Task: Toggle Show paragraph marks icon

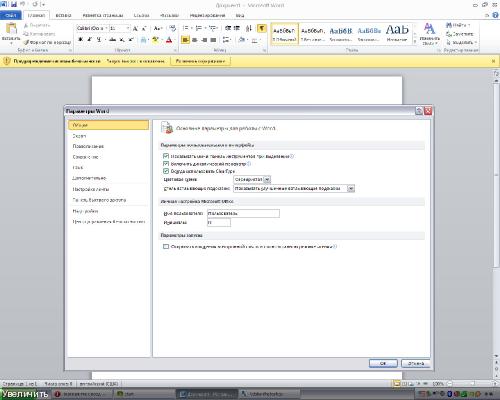Action: tap(262, 28)
